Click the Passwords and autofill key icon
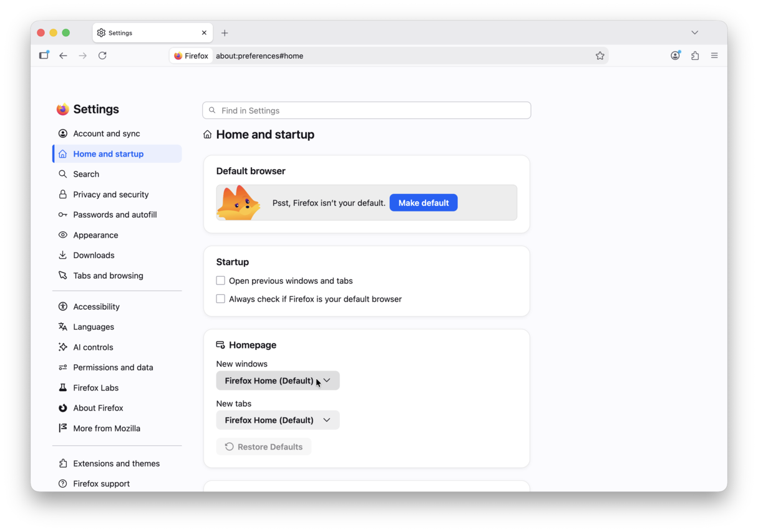This screenshot has width=758, height=532. (x=63, y=215)
